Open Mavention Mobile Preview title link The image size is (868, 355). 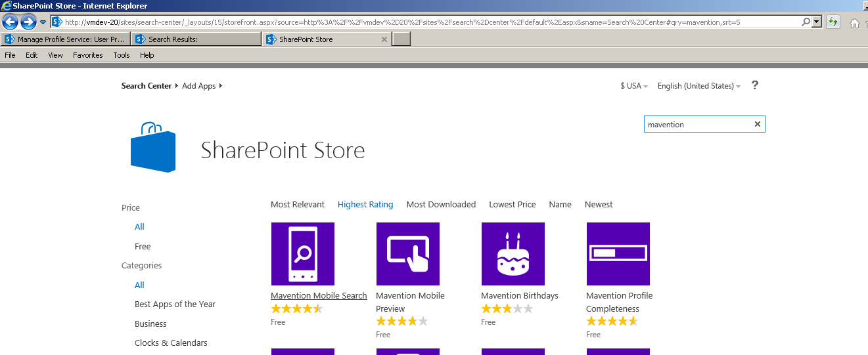click(x=410, y=303)
